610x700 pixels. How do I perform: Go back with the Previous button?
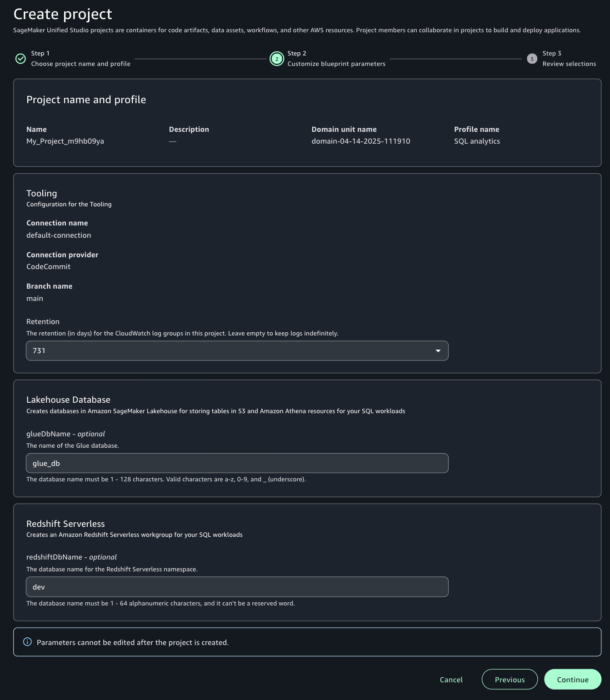coord(510,680)
